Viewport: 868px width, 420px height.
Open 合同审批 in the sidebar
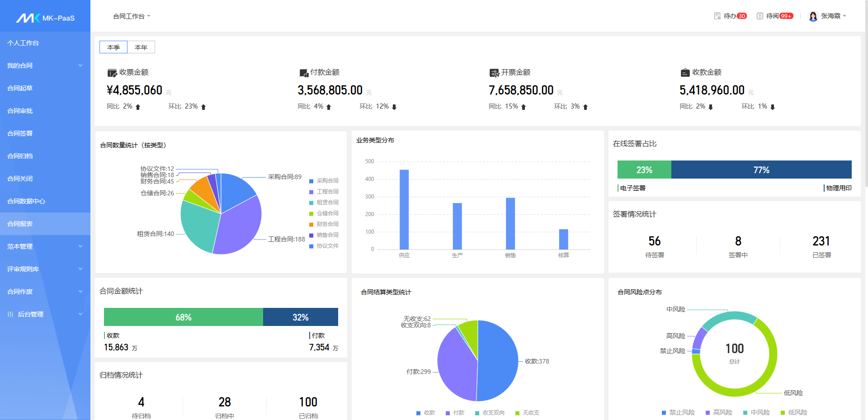pyautogui.click(x=20, y=111)
